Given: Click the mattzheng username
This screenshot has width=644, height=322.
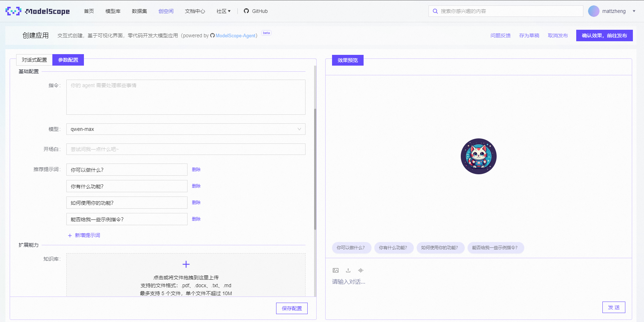Looking at the screenshot, I should (614, 11).
